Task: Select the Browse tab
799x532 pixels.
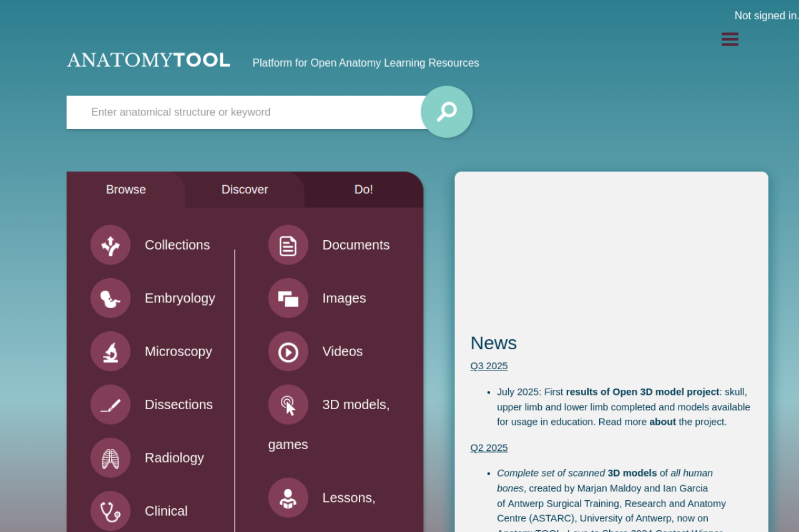Action: point(126,190)
